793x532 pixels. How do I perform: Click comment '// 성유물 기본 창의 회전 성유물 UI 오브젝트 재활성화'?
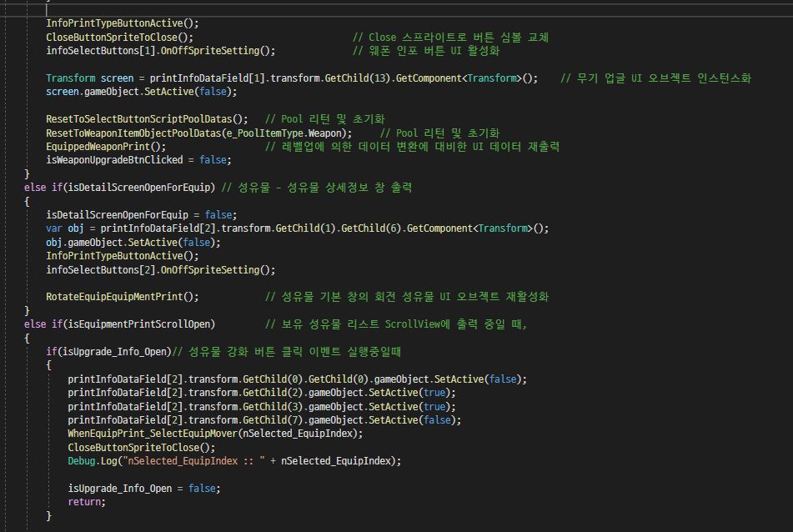[407, 297]
